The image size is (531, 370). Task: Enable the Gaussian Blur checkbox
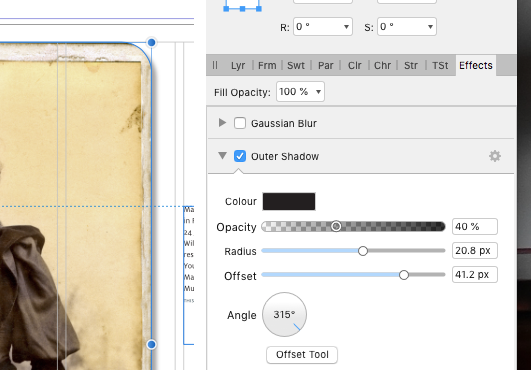(x=240, y=123)
